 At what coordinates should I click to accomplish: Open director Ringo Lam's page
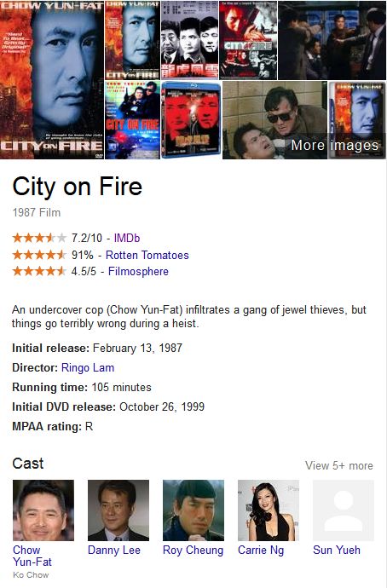[88, 367]
